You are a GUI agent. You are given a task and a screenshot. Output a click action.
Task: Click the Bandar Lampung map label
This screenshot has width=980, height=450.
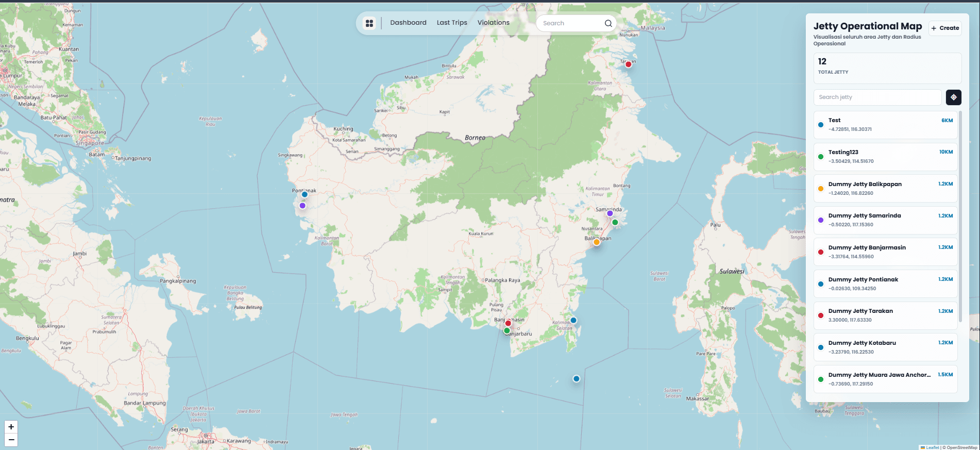pos(145,403)
